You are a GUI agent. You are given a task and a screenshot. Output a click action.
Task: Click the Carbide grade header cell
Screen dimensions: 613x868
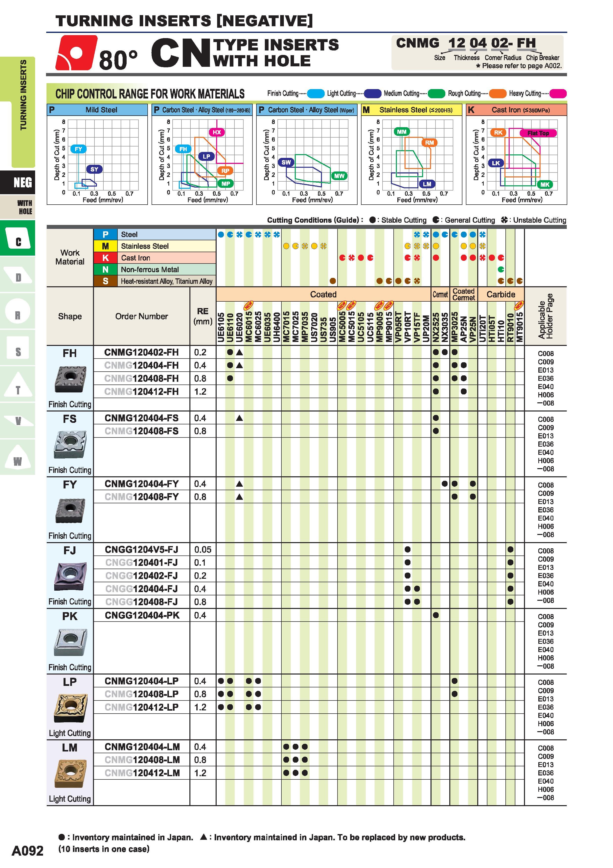point(501,294)
